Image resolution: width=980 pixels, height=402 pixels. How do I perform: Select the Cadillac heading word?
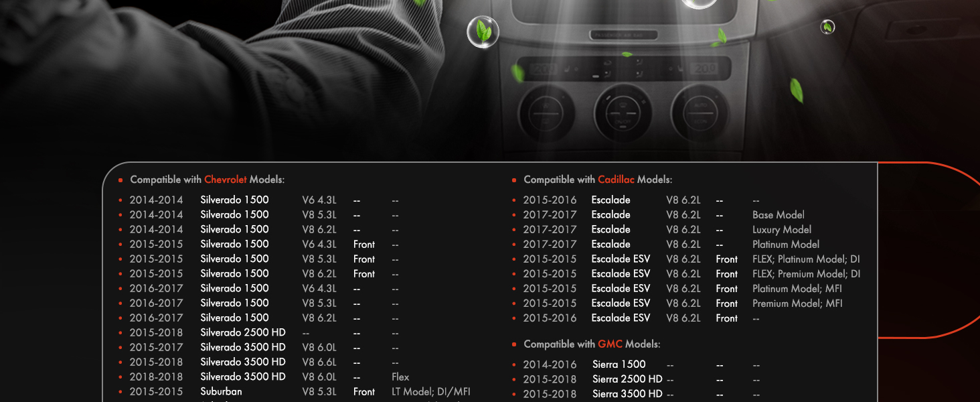(616, 180)
